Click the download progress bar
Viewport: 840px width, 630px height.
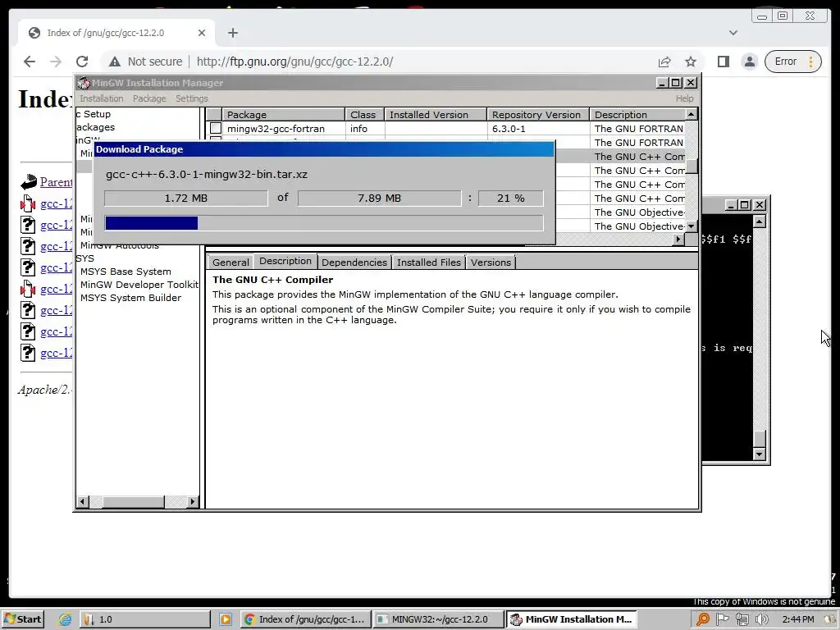click(x=323, y=223)
